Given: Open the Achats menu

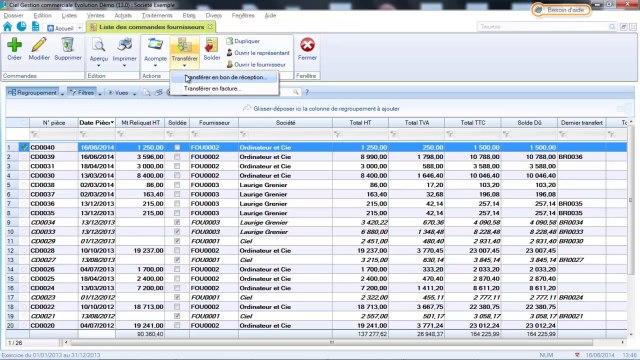Looking at the screenshot, I should [123, 16].
